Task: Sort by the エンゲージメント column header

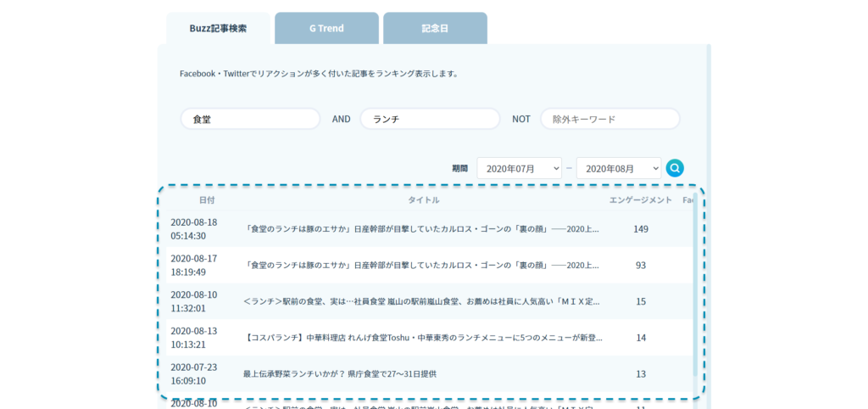Action: [640, 200]
